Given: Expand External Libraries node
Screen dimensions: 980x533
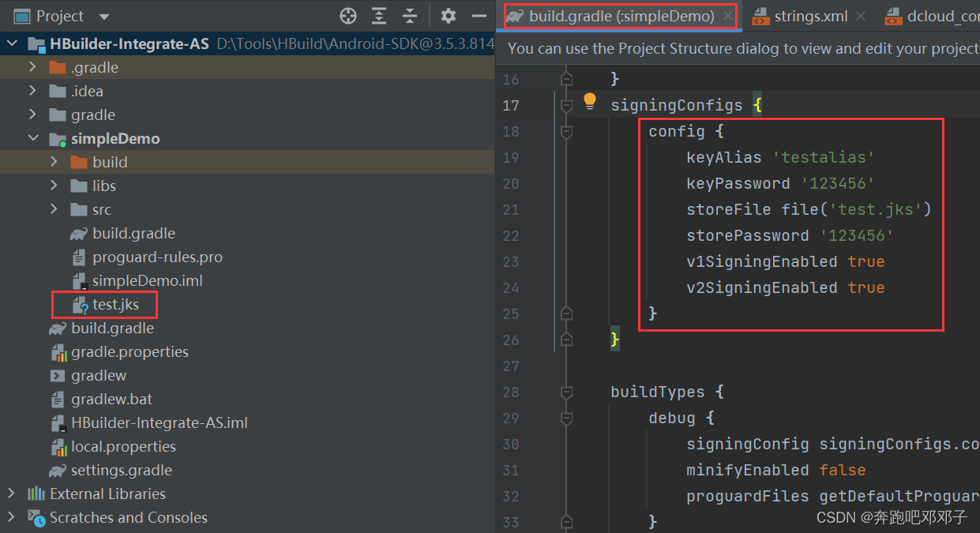Looking at the screenshot, I should (x=11, y=494).
